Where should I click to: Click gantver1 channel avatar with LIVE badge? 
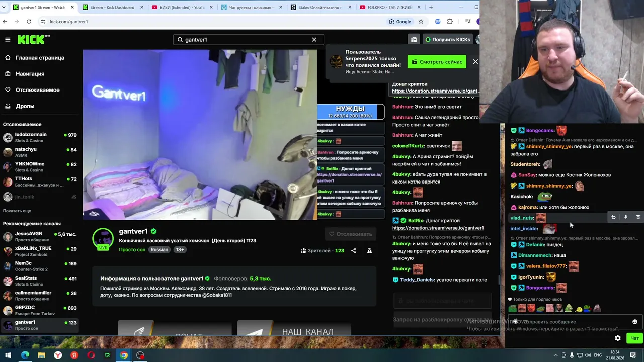(x=103, y=239)
